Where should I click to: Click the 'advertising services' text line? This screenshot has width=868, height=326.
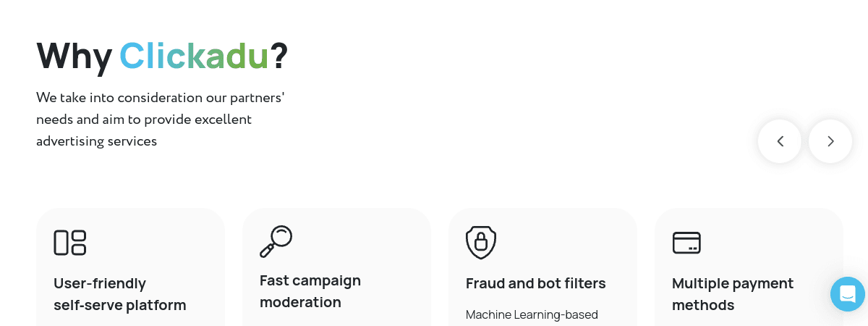(x=97, y=141)
